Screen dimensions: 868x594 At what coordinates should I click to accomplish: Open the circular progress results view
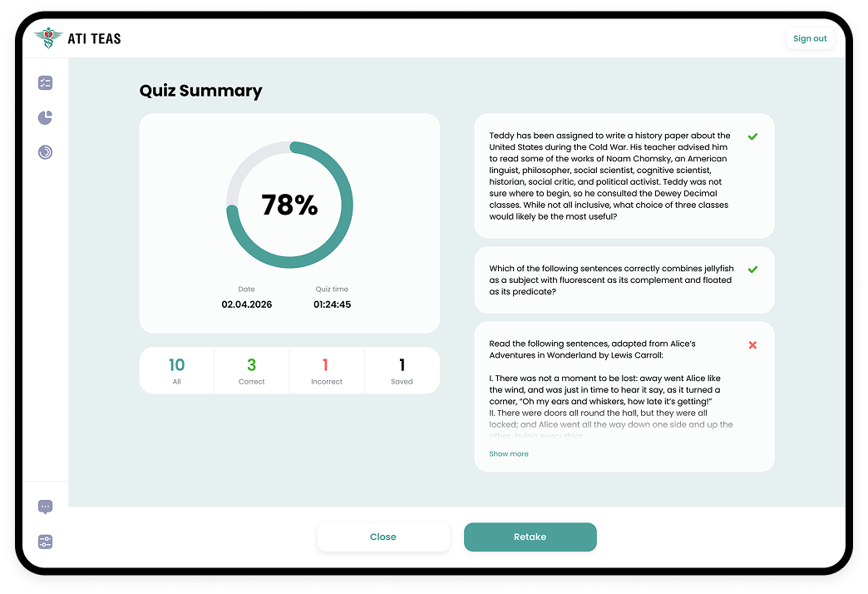pyautogui.click(x=45, y=152)
